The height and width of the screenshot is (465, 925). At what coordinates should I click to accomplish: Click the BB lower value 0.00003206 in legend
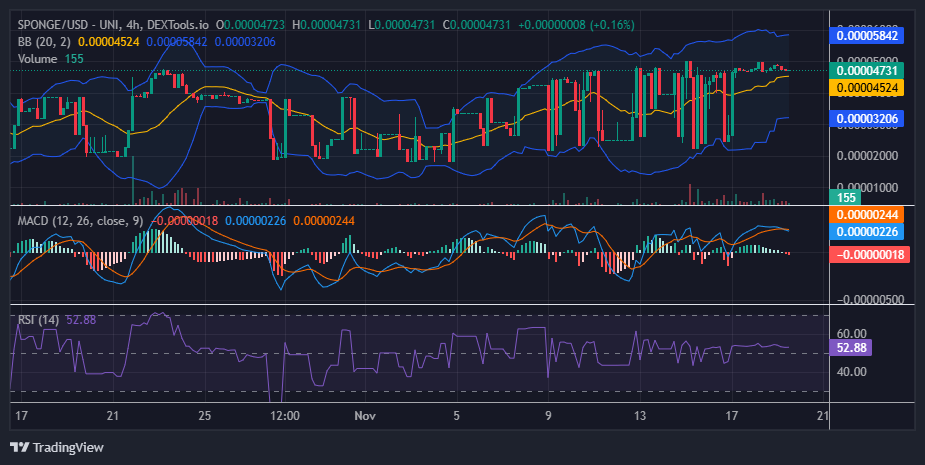(x=245, y=42)
